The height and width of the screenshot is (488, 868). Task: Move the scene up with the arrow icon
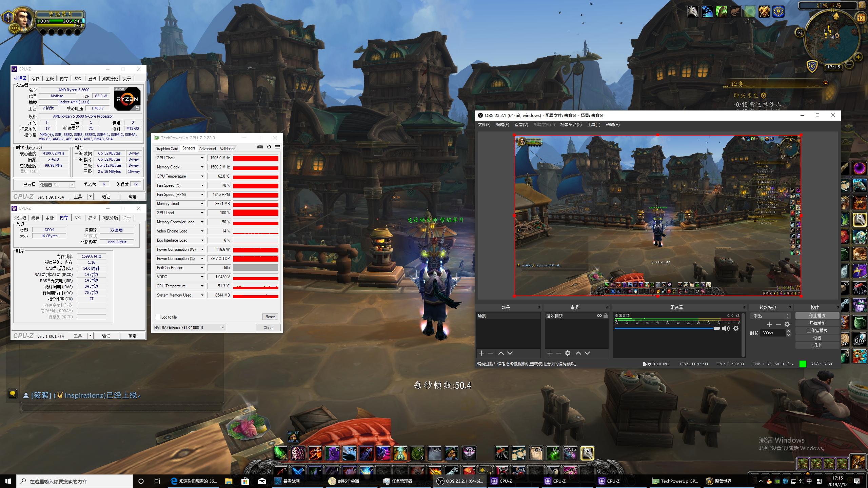click(501, 353)
